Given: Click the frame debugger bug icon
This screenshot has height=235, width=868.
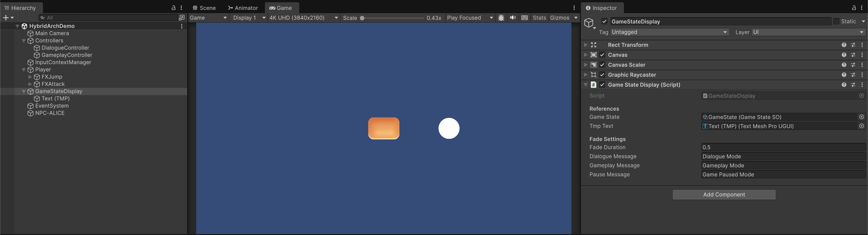Looking at the screenshot, I should point(501,18).
